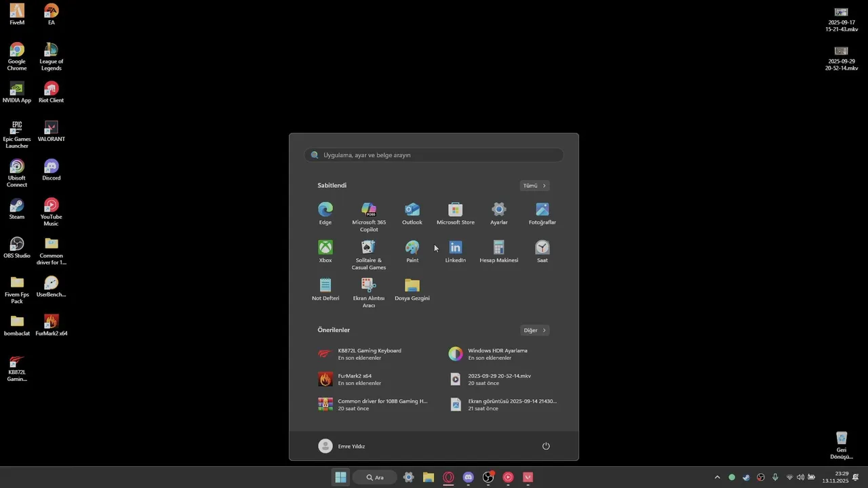This screenshot has width=868, height=488.
Task: Select Google Chrome desktop icon
Action: [x=17, y=57]
